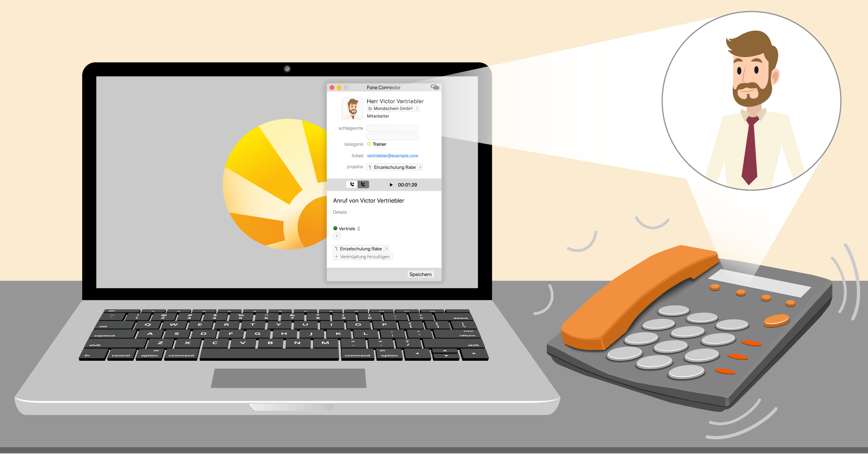Select the schlagworte input field
868x454 pixels.
click(393, 128)
